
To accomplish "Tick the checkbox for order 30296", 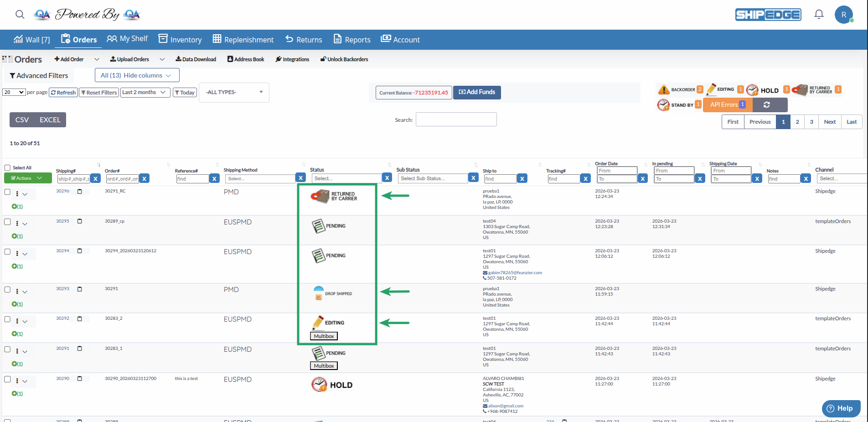I will pos(7,192).
